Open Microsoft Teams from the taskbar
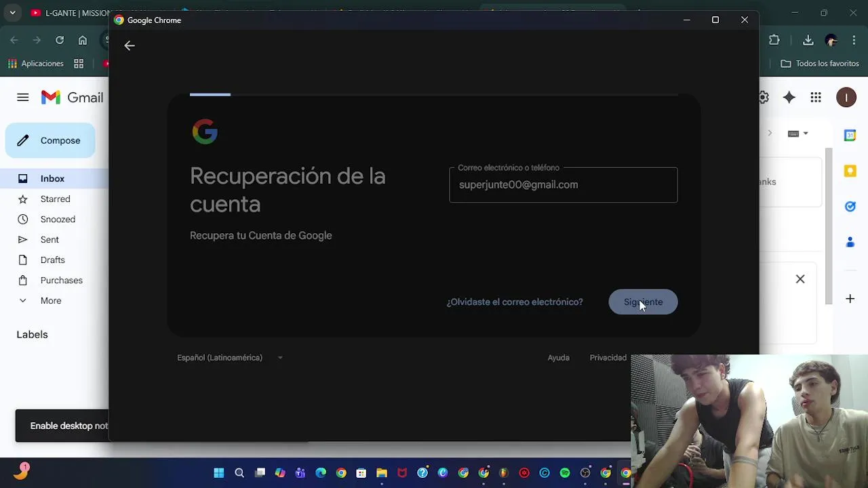Viewport: 868px width, 488px height. (x=300, y=473)
